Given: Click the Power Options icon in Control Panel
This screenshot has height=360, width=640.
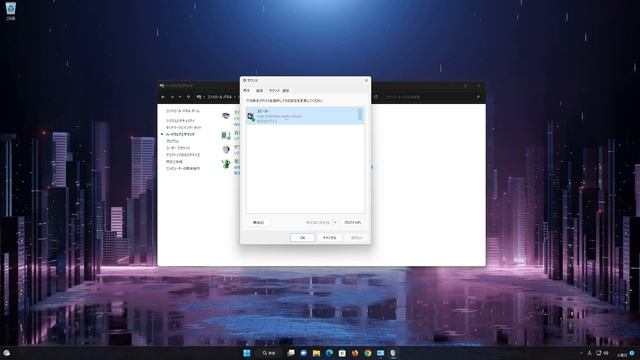Looking at the screenshot, I should tap(226, 164).
